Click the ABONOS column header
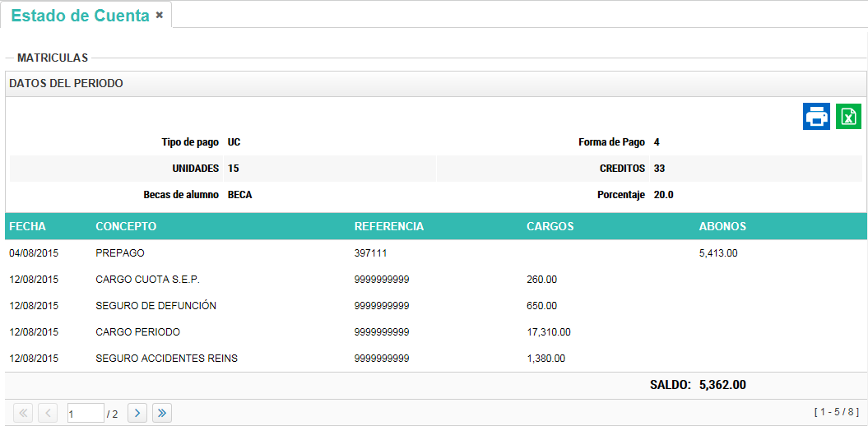The image size is (868, 426). point(722,226)
